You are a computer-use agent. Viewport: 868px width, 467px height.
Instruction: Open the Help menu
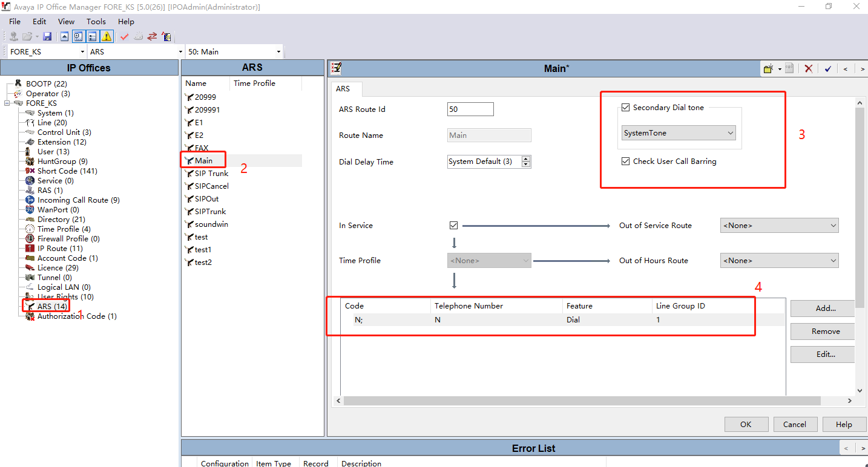tap(126, 21)
